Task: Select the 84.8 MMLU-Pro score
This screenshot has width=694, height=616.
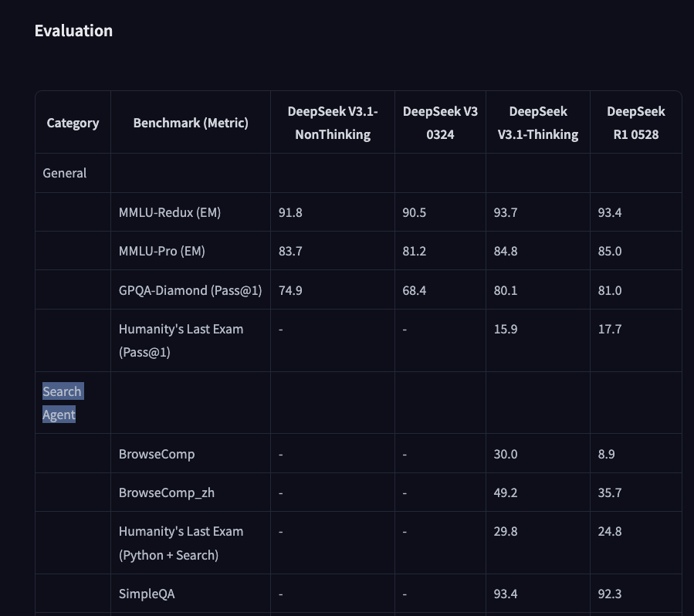Action: click(x=506, y=251)
